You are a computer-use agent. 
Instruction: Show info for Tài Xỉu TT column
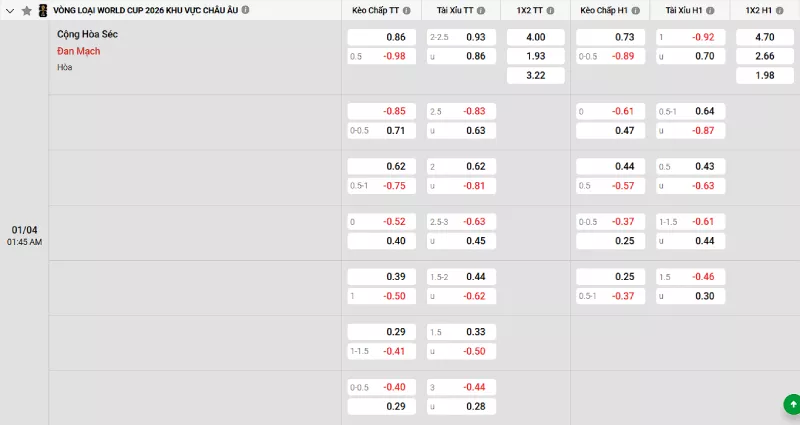pyautogui.click(x=480, y=10)
